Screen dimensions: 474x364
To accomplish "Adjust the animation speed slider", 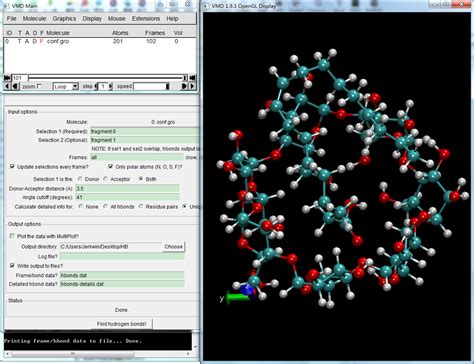I will coord(151,86).
